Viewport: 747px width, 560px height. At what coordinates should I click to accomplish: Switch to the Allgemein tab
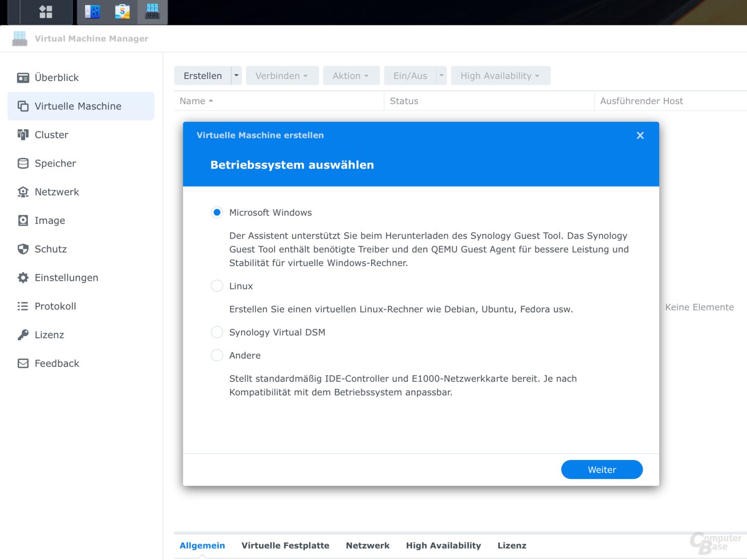tap(202, 545)
